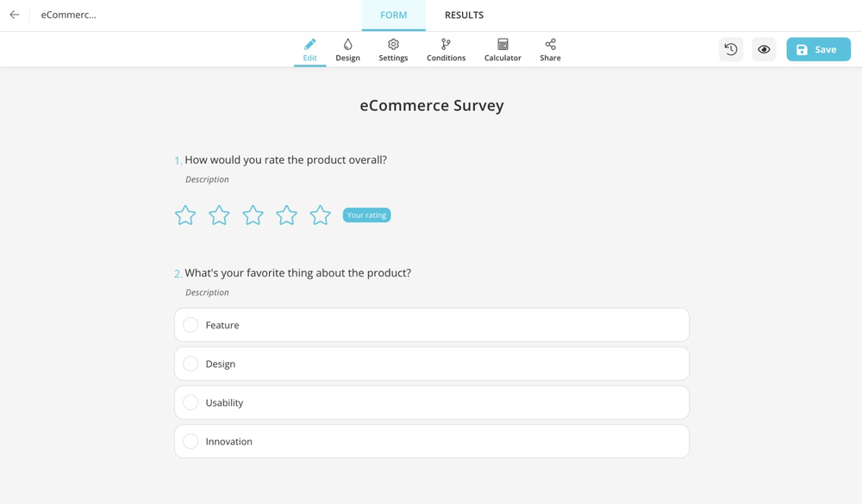Viewport: 862px width, 504px height.
Task: Open the Design droplet tool
Action: [x=347, y=50]
